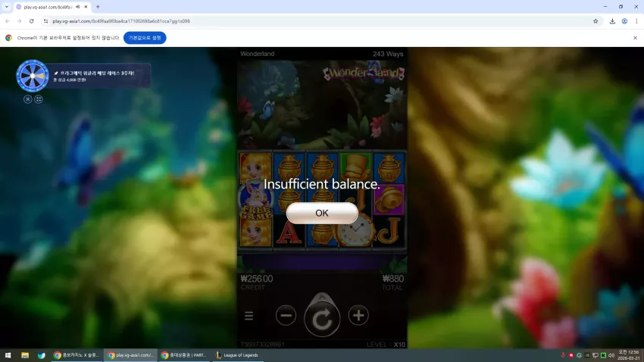Click the green K tray icon
The width and height of the screenshot is (644, 362).
pyautogui.click(x=603, y=355)
